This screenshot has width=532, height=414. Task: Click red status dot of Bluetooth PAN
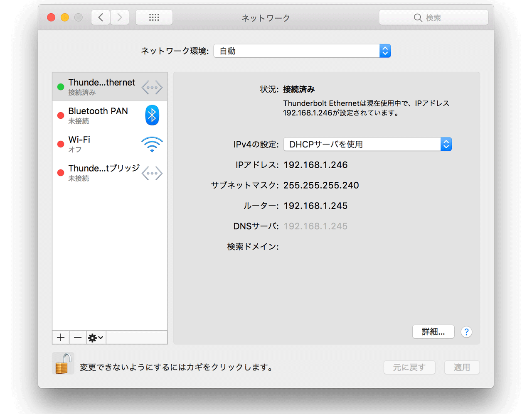(61, 115)
